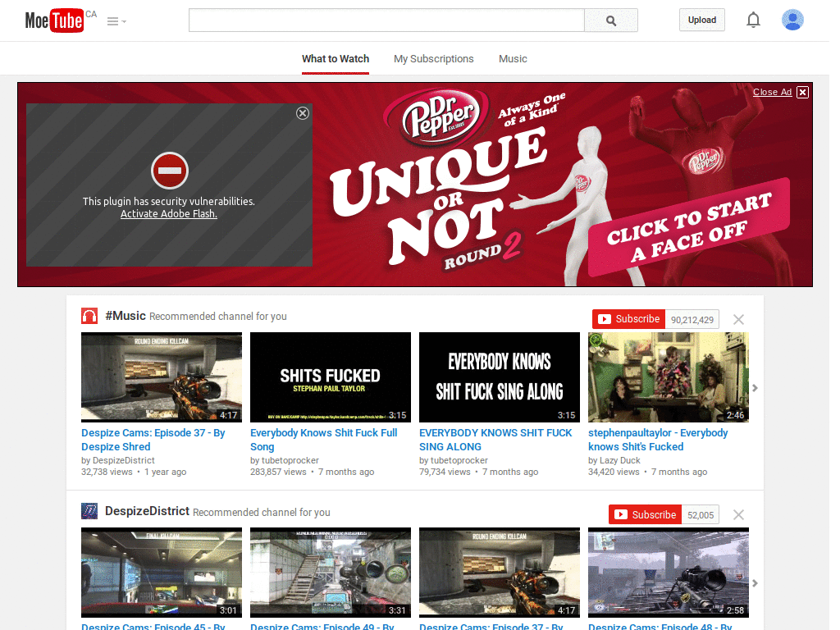
Task: Dismiss the blocked Flash plugin overlay
Action: pyautogui.click(x=303, y=113)
